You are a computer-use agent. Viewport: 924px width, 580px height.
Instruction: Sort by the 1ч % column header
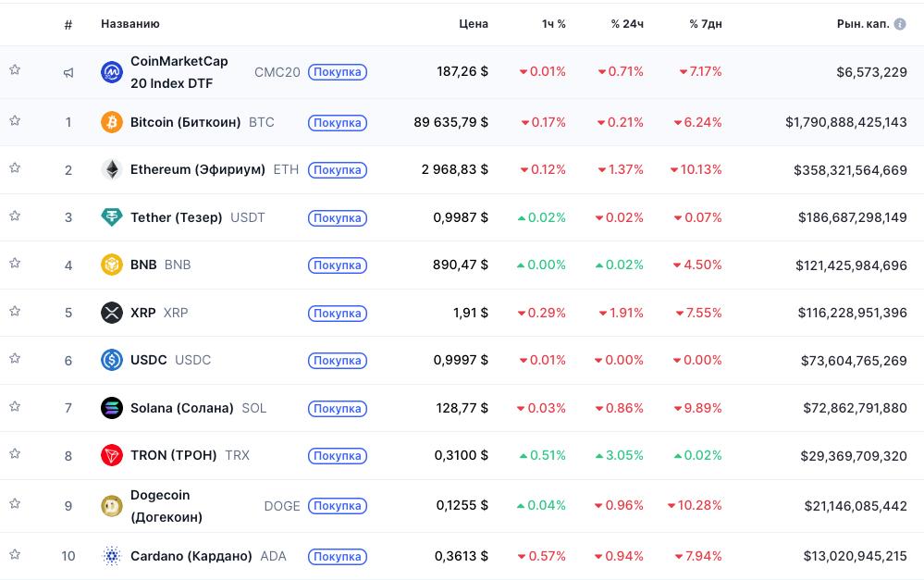click(553, 24)
